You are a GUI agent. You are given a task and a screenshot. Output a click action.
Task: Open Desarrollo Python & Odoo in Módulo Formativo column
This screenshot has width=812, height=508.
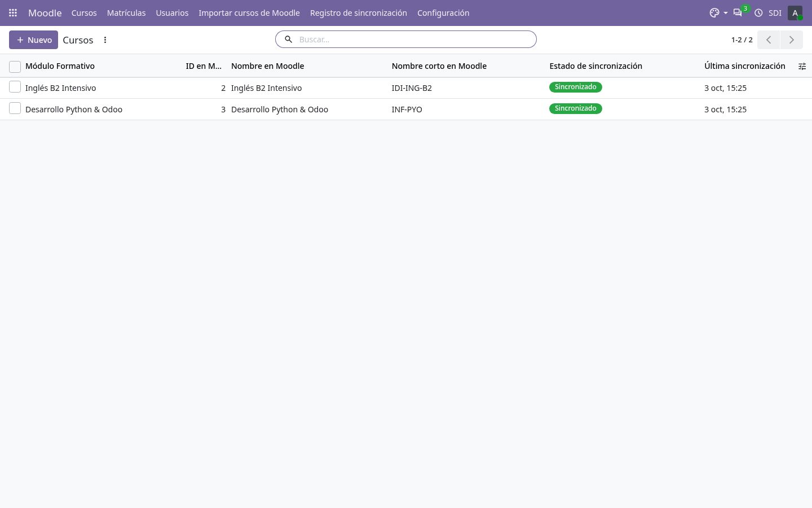[74, 110]
